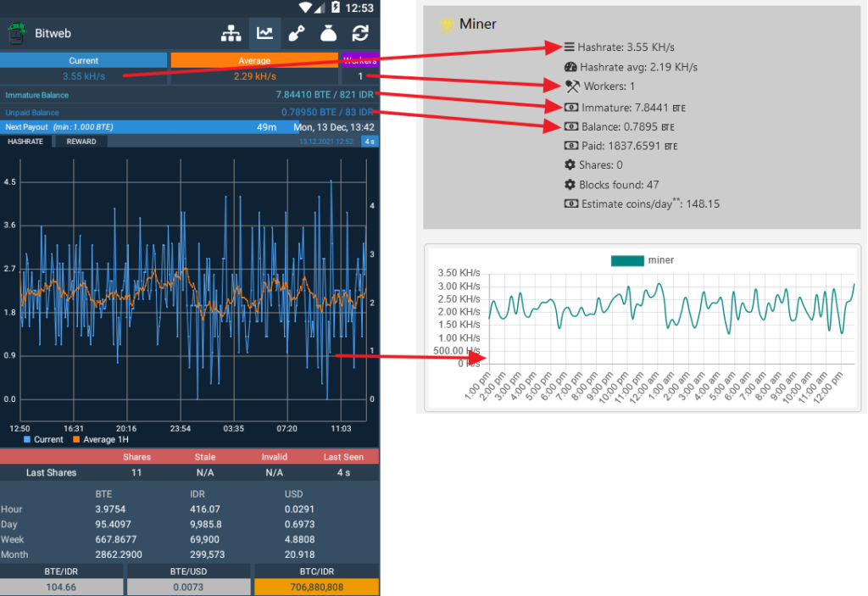The width and height of the screenshot is (868, 596).
Task: Tap the Week earnings row
Action: coord(190,539)
